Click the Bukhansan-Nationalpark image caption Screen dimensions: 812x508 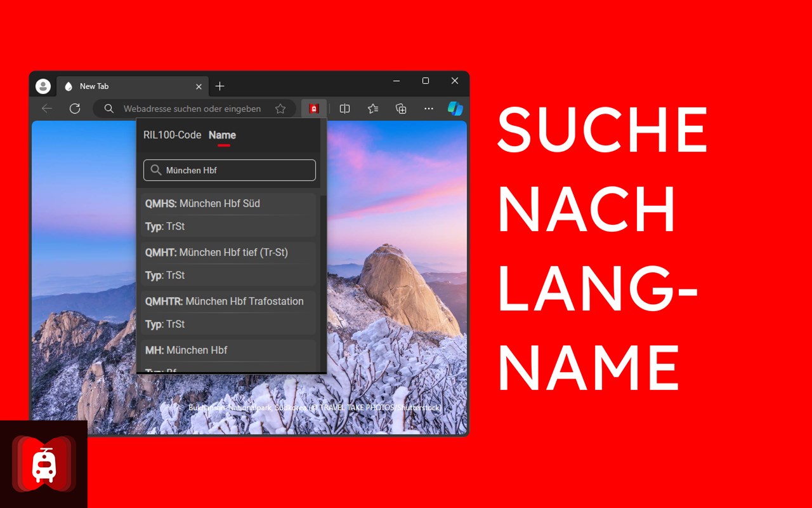(315, 407)
